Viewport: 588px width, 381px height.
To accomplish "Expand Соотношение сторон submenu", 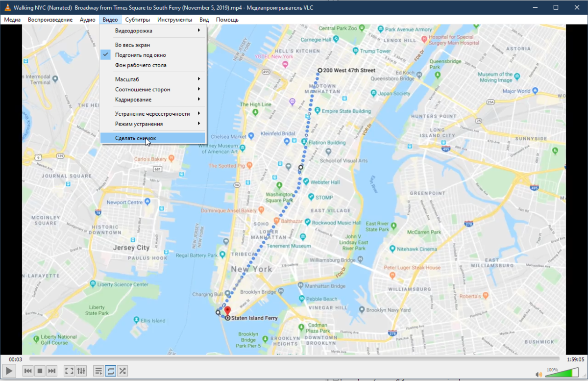I will click(x=153, y=89).
